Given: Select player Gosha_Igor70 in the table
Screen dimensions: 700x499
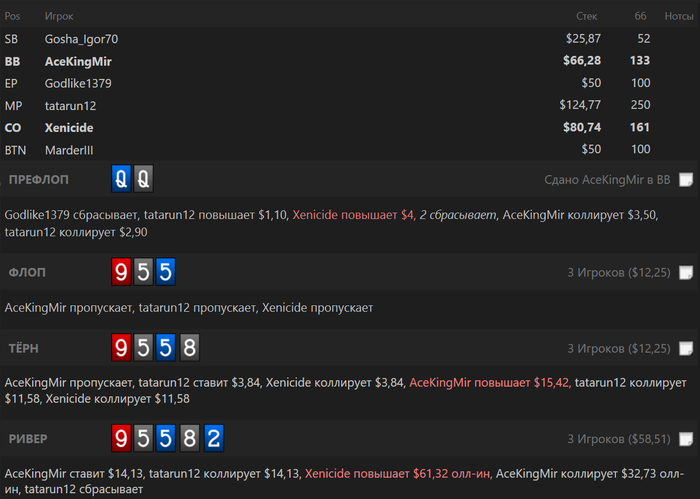Looking at the screenshot, I should tap(82, 39).
